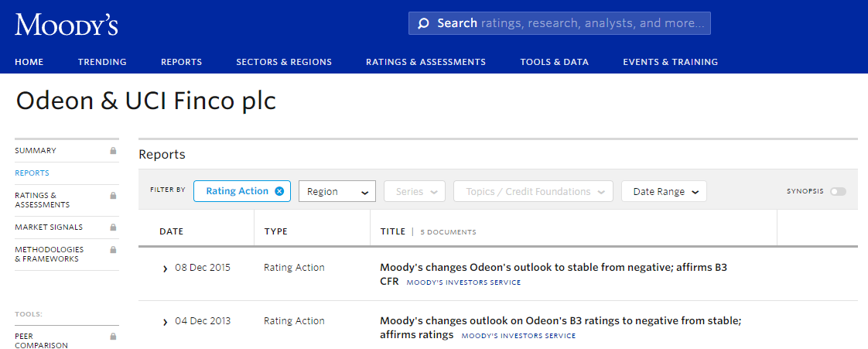This screenshot has height=349, width=868.
Task: Click the Moody's logo
Action: pos(67,25)
